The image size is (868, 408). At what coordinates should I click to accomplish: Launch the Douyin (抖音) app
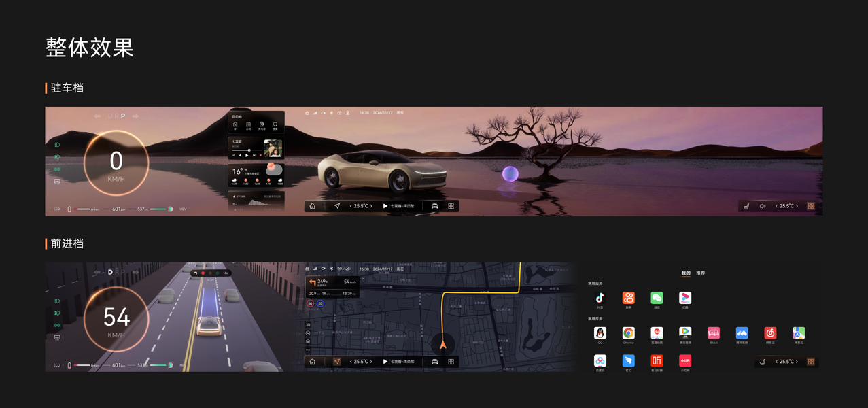coord(600,298)
